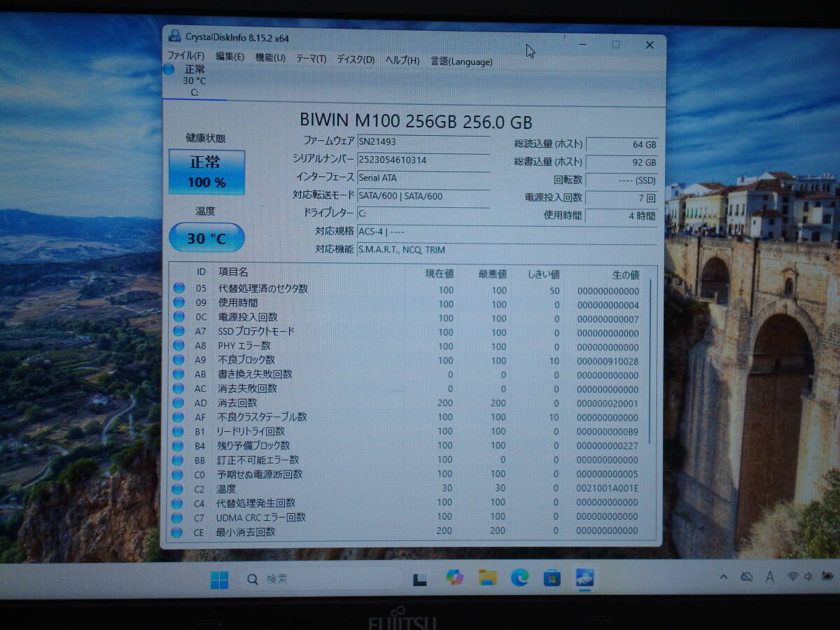Open File Explorer from the taskbar
The image size is (840, 630).
(x=487, y=577)
